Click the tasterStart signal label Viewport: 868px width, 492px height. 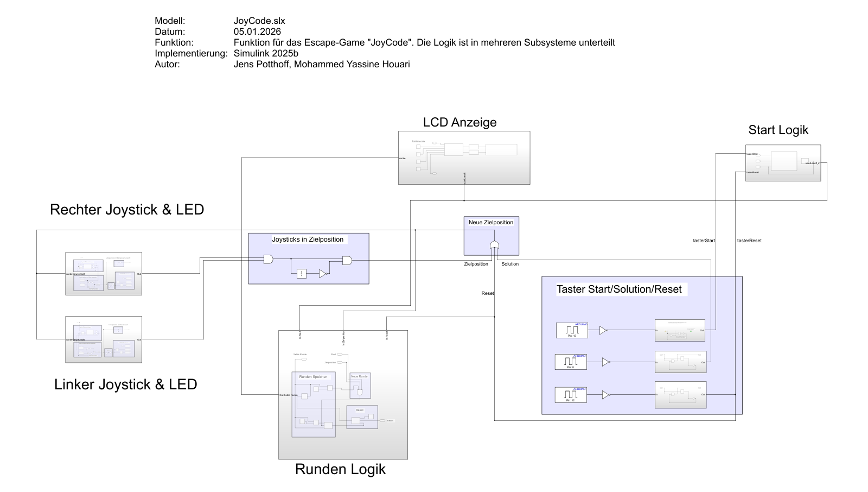click(704, 241)
